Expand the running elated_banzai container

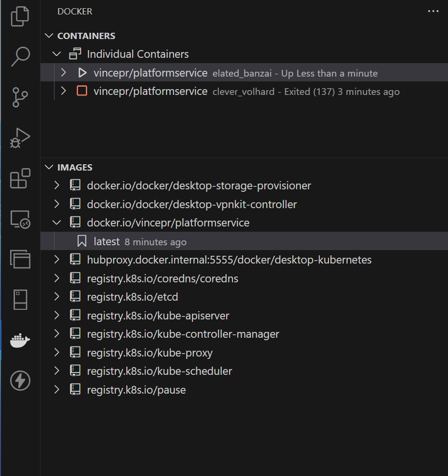pyautogui.click(x=63, y=73)
